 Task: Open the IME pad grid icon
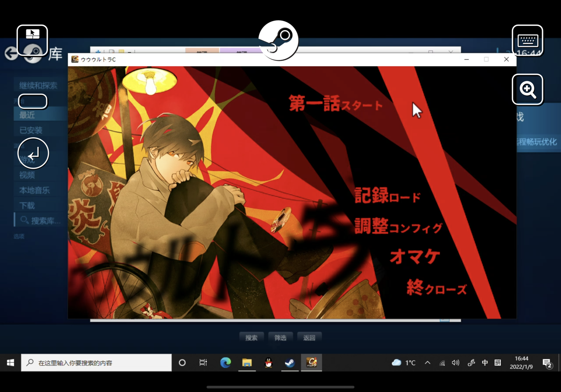click(497, 363)
